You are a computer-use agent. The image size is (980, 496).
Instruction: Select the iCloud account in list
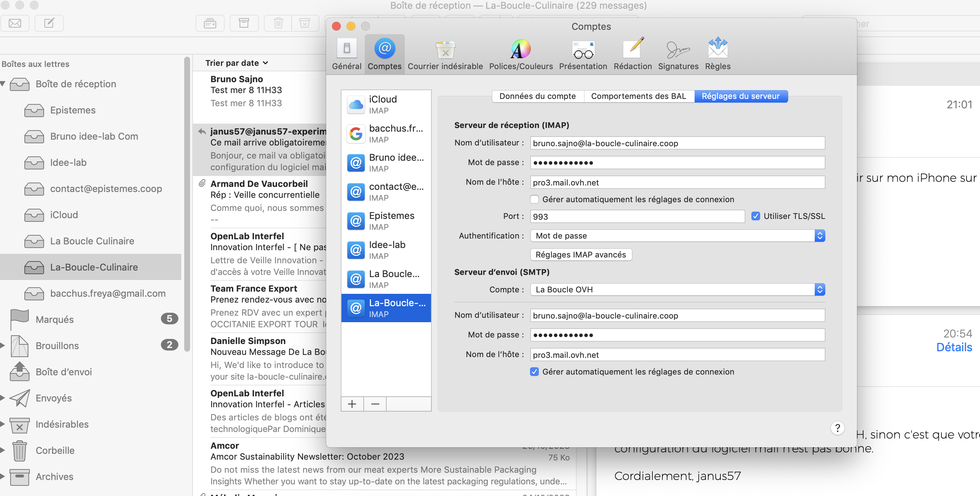(386, 104)
